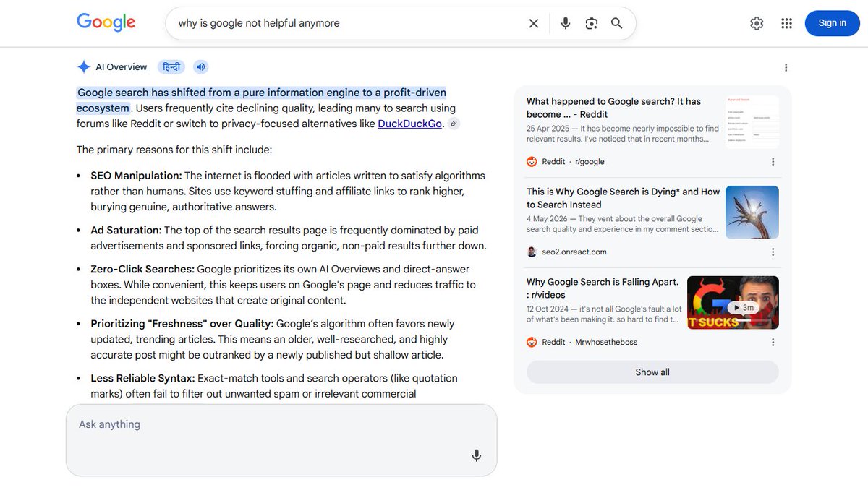Open the DuckDuckGo link
This screenshot has width=868, height=498.
tap(410, 124)
